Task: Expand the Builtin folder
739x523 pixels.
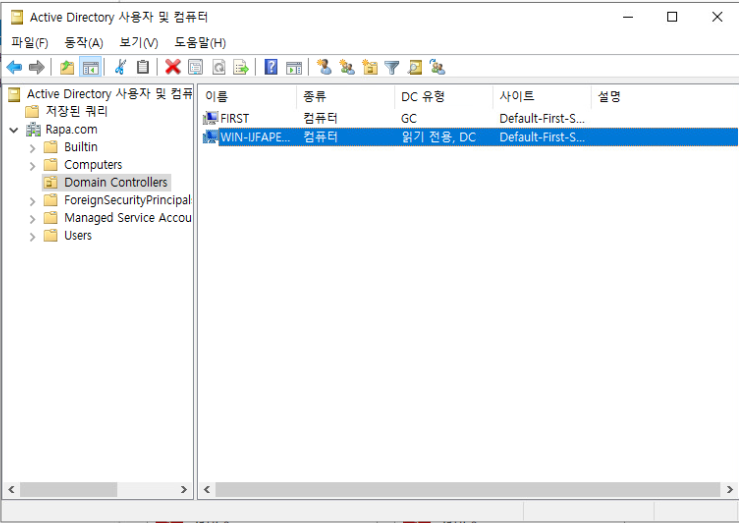Action: click(32, 148)
